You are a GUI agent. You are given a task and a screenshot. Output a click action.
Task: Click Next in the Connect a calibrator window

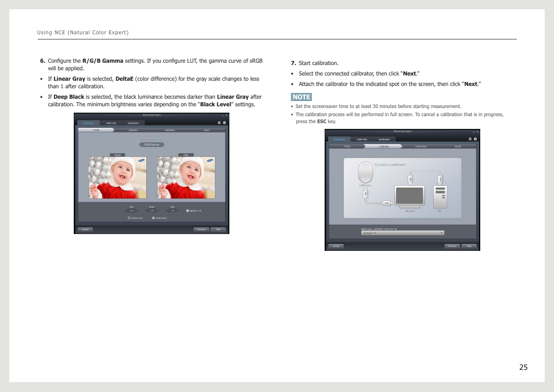(469, 246)
